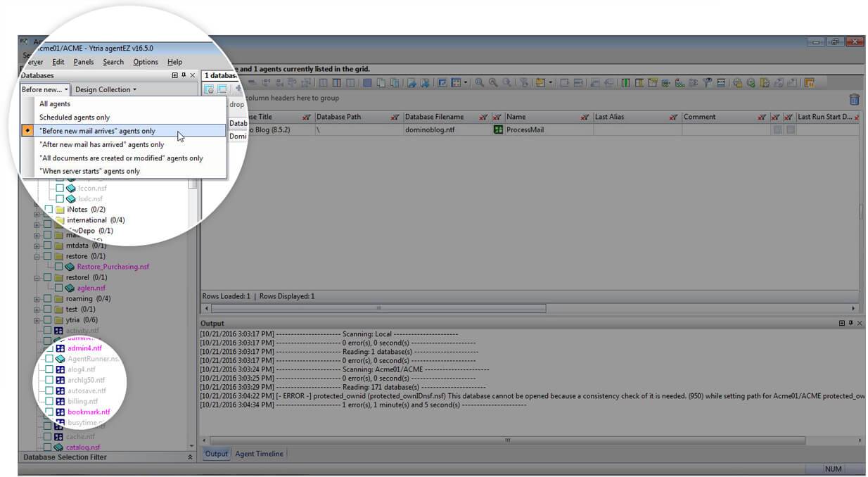The height and width of the screenshot is (477, 868).
Task: Open the Options menu
Action: pyautogui.click(x=146, y=62)
